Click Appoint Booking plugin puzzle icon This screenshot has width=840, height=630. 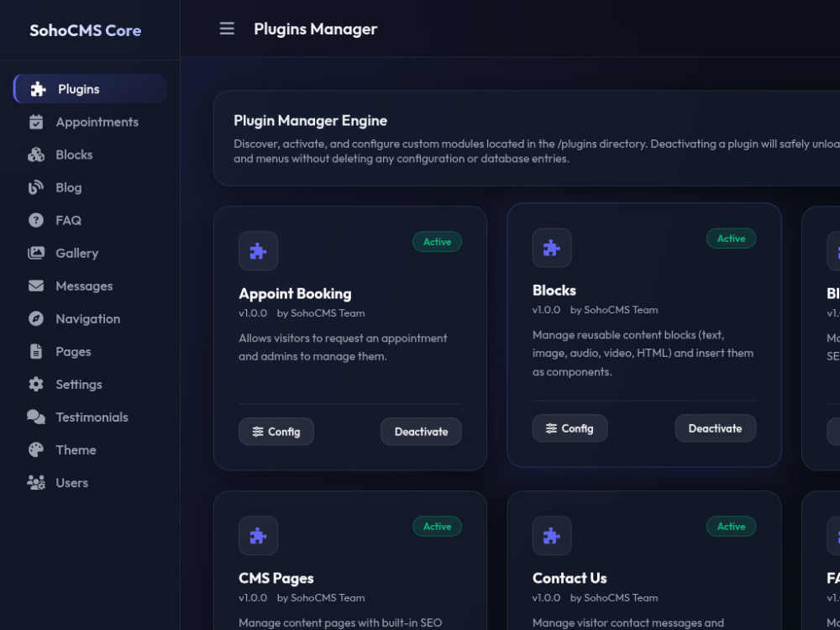pos(258,250)
